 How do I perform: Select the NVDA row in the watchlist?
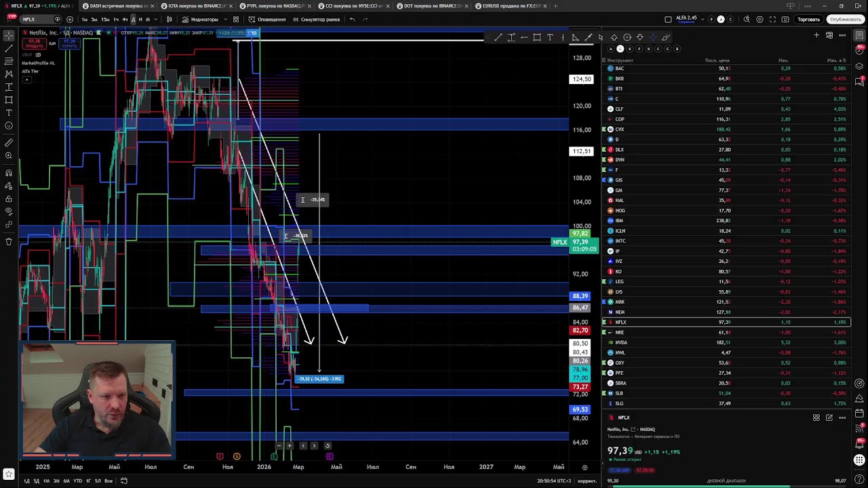(x=725, y=342)
